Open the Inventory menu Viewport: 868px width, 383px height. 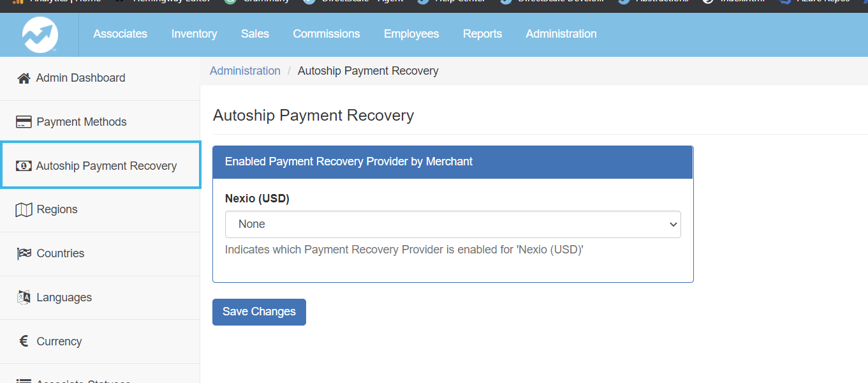pos(194,34)
